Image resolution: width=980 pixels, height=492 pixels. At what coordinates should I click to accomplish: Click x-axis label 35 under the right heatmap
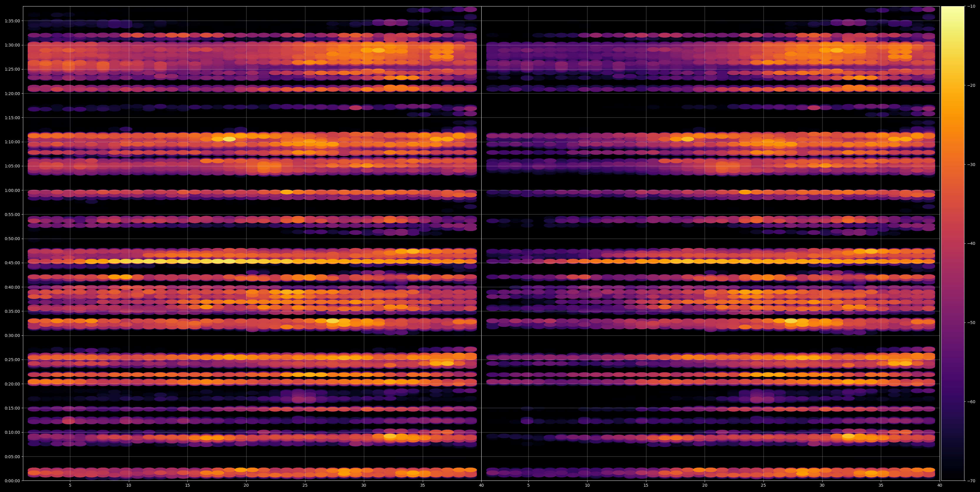click(x=881, y=486)
